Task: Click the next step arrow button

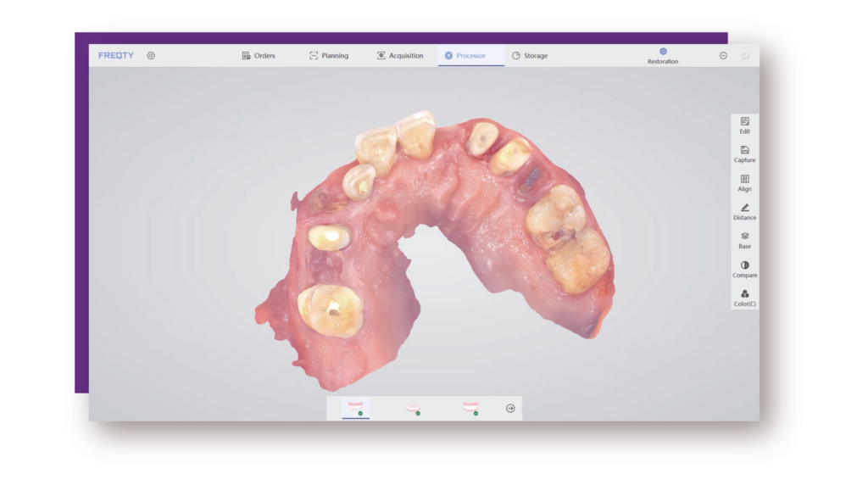Action: click(x=510, y=409)
